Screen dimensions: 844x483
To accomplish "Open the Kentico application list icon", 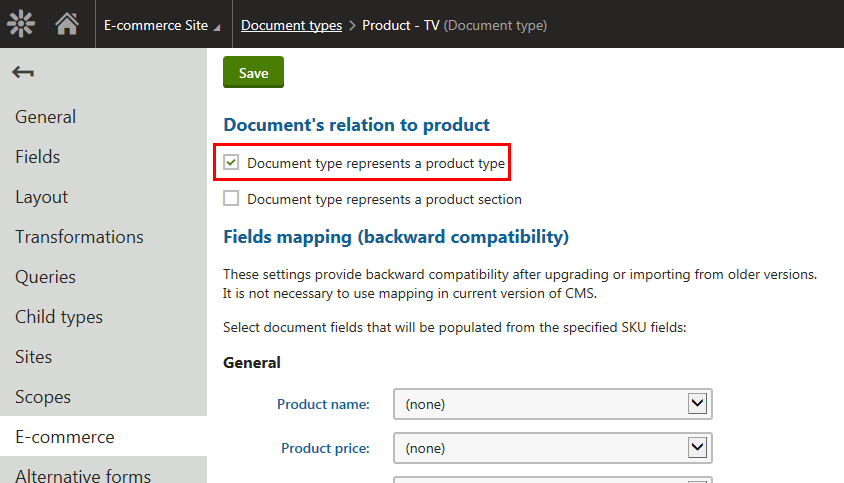I will (x=21, y=24).
